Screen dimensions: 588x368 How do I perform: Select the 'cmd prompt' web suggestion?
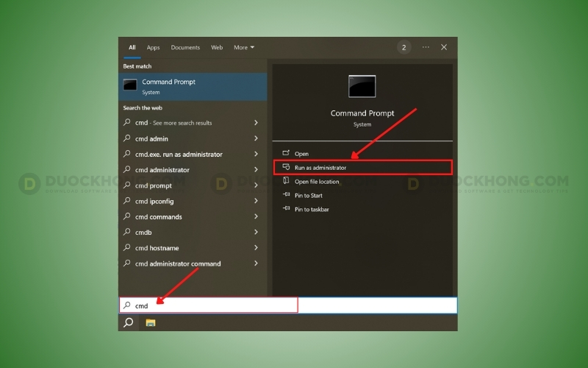point(193,185)
